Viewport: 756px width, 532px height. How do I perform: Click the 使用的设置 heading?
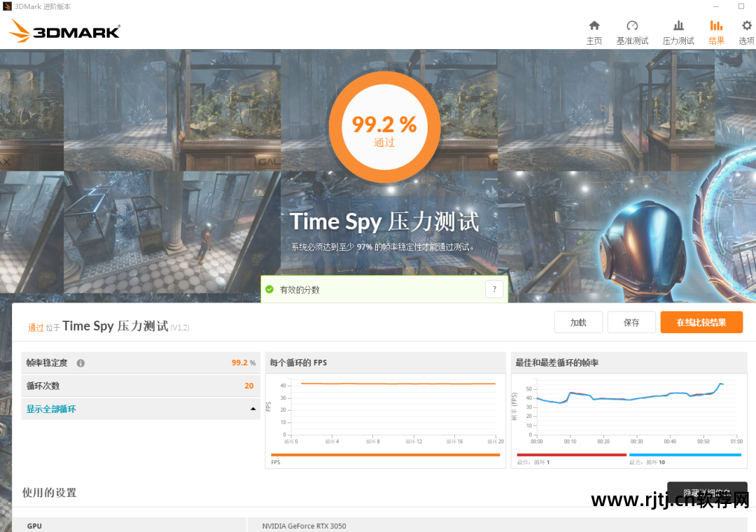(49, 492)
